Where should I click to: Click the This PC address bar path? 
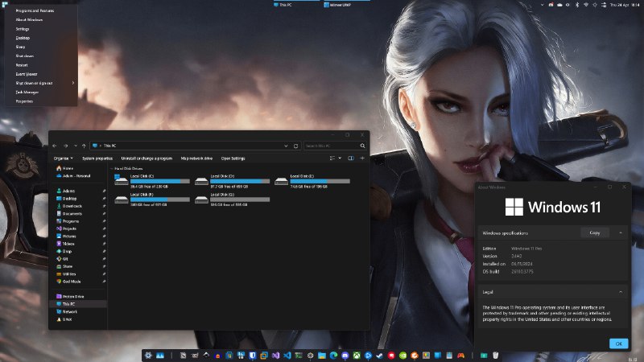109,146
